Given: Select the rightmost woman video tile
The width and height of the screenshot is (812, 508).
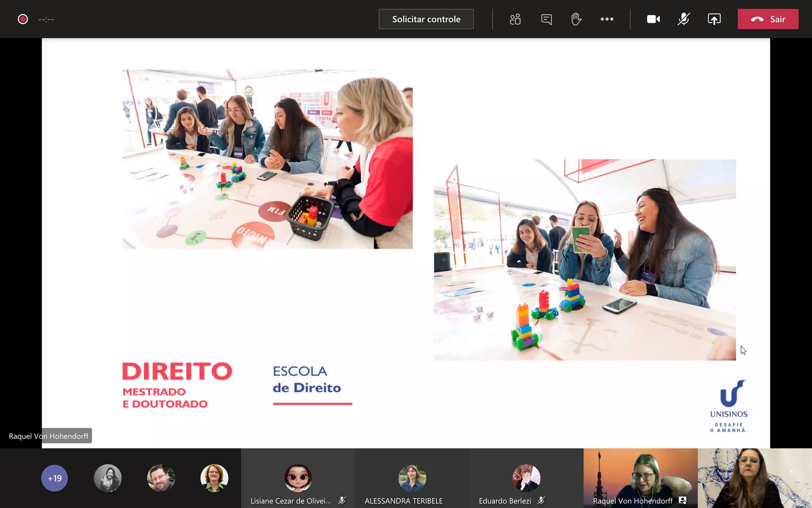Looking at the screenshot, I should coord(755,478).
